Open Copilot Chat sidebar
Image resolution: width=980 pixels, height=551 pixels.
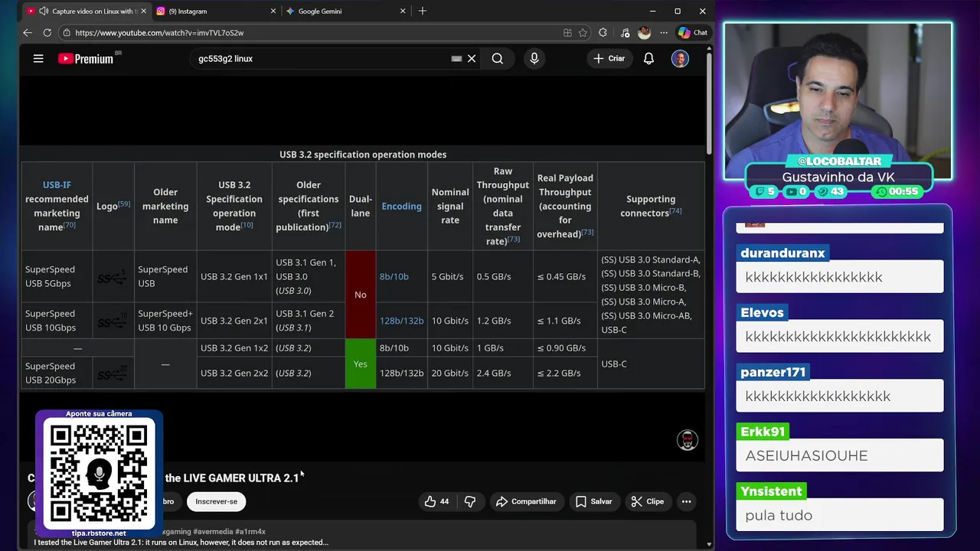click(693, 33)
